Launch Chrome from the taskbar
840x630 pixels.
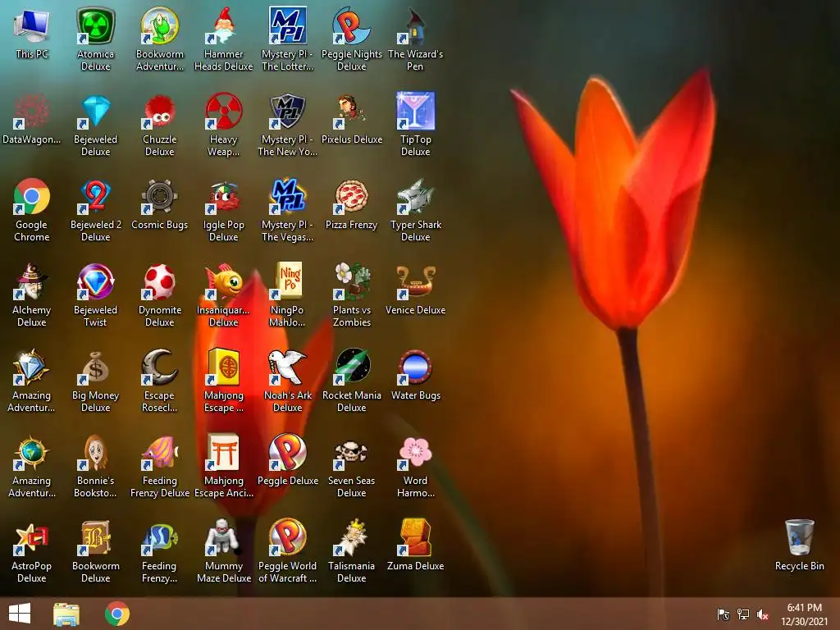pos(117,614)
